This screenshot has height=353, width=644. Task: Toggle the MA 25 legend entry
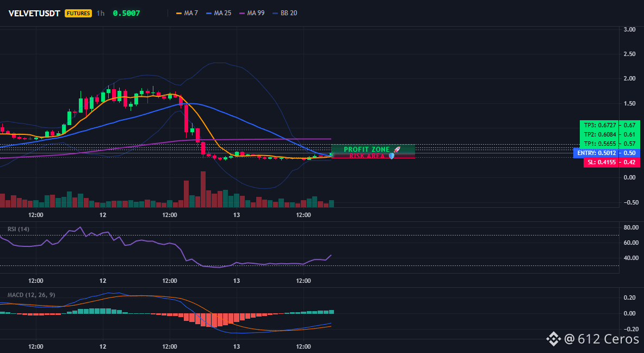coord(219,13)
